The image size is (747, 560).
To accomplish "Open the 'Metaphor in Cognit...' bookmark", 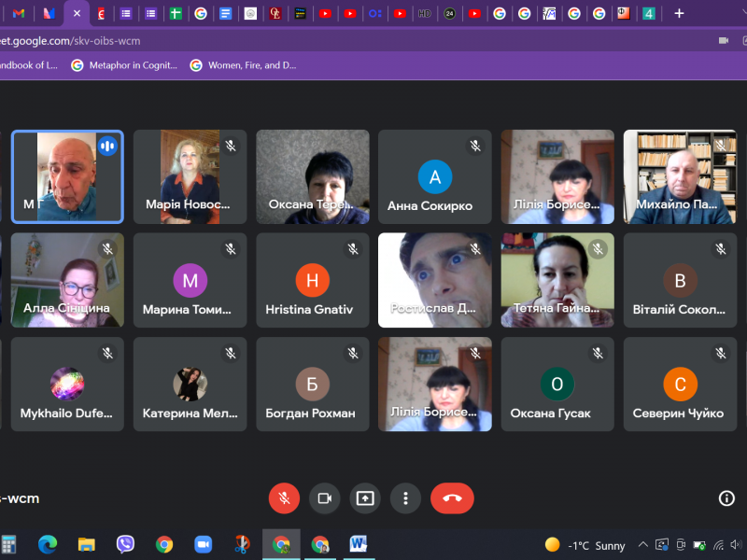I will [124, 65].
